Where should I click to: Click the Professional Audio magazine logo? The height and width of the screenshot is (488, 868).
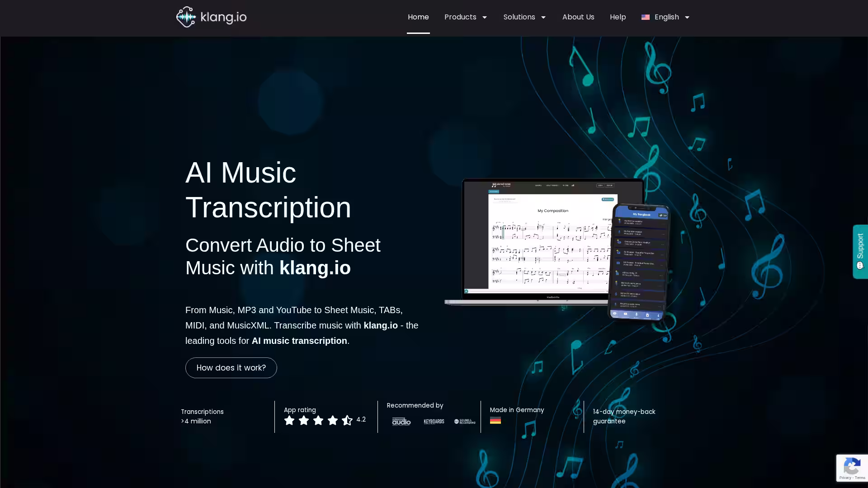click(401, 422)
